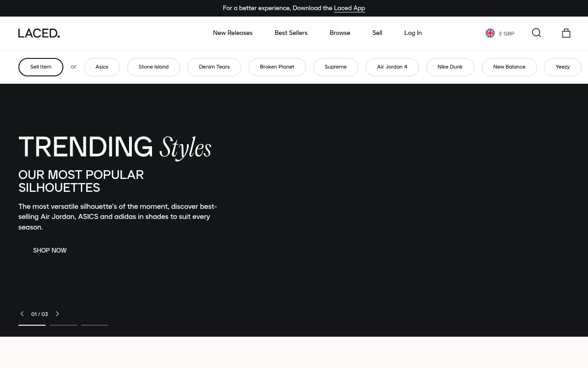Open Sell menu item
The height and width of the screenshot is (368, 588).
(377, 33)
